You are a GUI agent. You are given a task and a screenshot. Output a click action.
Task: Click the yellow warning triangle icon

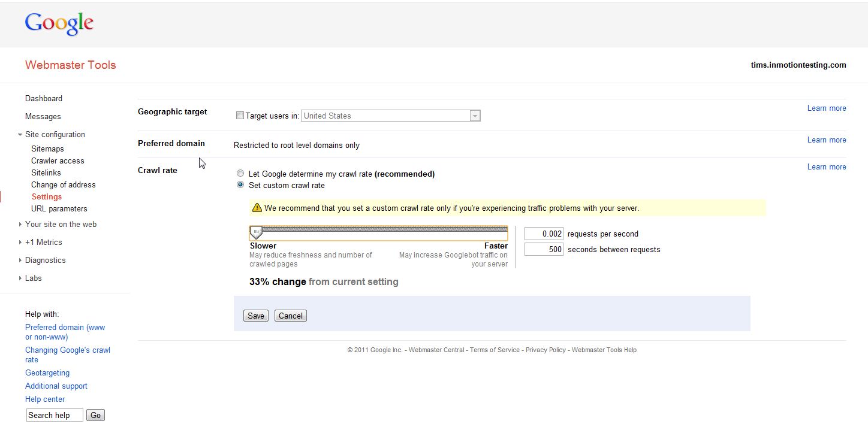click(x=257, y=208)
